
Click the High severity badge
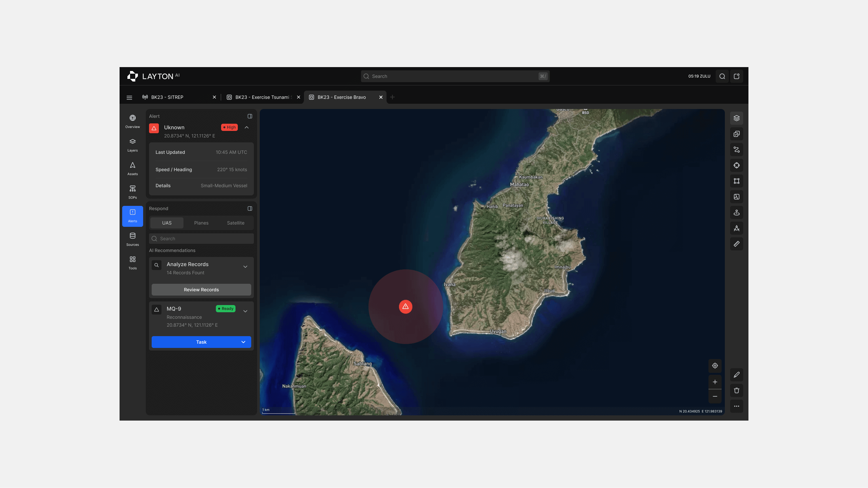tap(229, 127)
